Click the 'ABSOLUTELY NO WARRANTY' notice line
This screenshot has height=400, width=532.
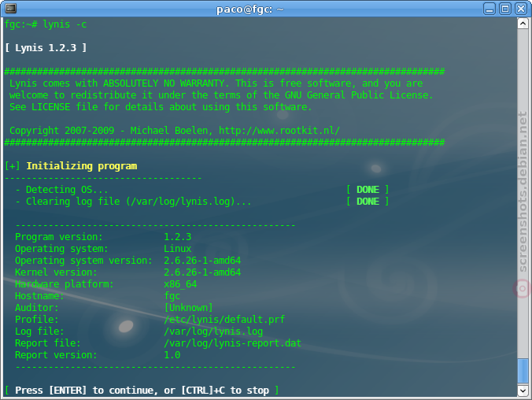pyautogui.click(x=216, y=83)
